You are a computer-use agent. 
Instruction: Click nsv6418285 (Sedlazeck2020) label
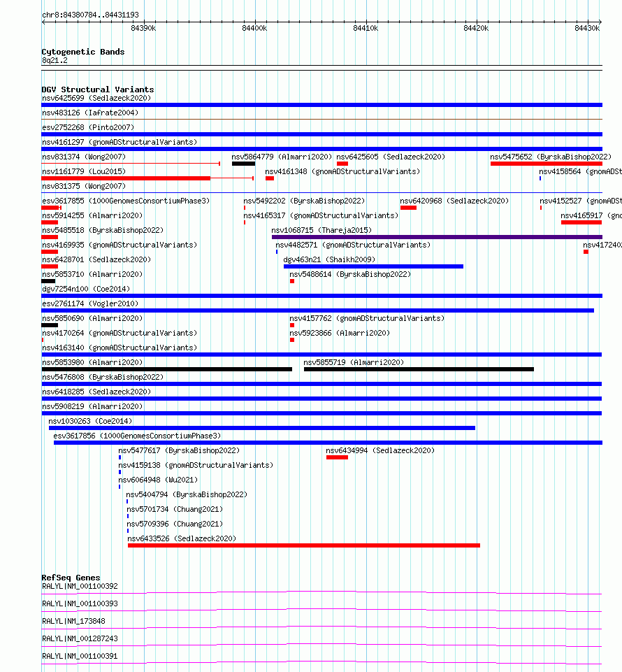coord(96,392)
